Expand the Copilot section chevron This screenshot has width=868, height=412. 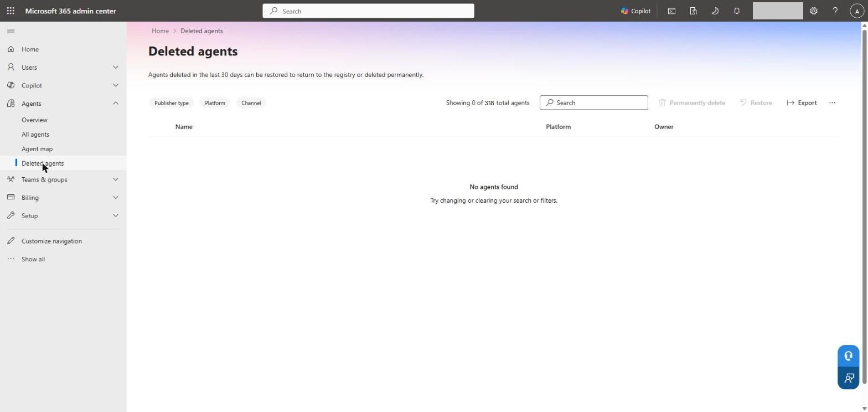pyautogui.click(x=116, y=85)
